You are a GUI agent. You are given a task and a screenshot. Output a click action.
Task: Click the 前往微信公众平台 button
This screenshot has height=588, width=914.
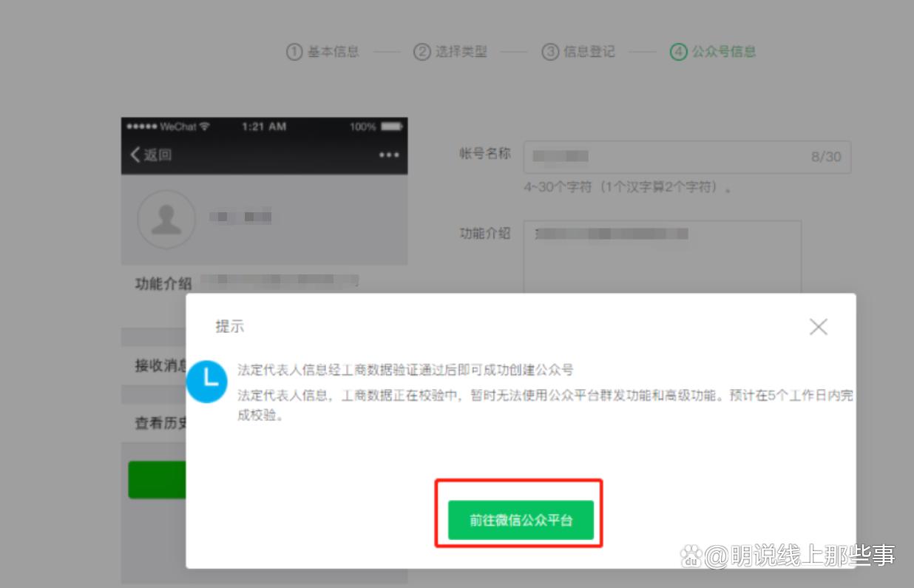(x=521, y=519)
